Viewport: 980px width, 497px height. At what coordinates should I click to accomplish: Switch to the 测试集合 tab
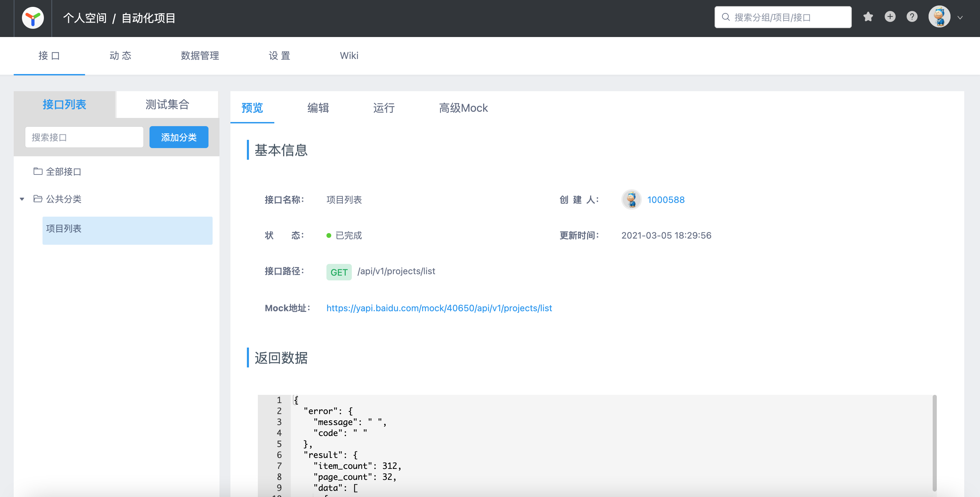167,104
